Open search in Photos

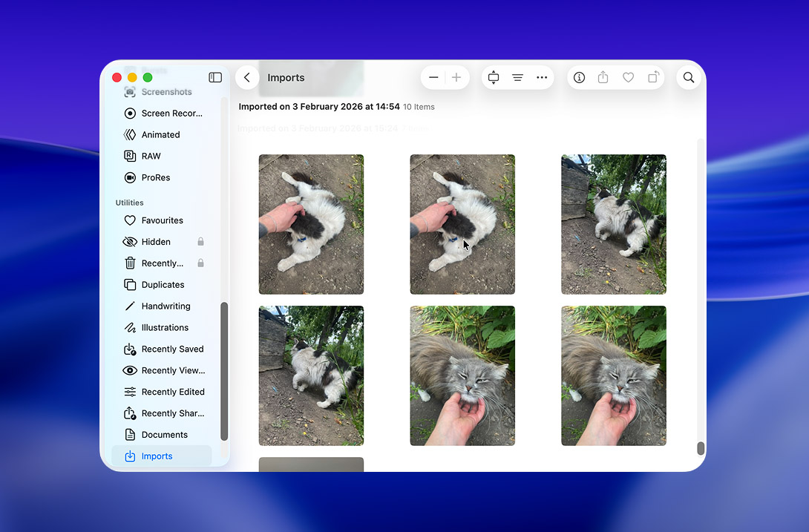pos(689,77)
